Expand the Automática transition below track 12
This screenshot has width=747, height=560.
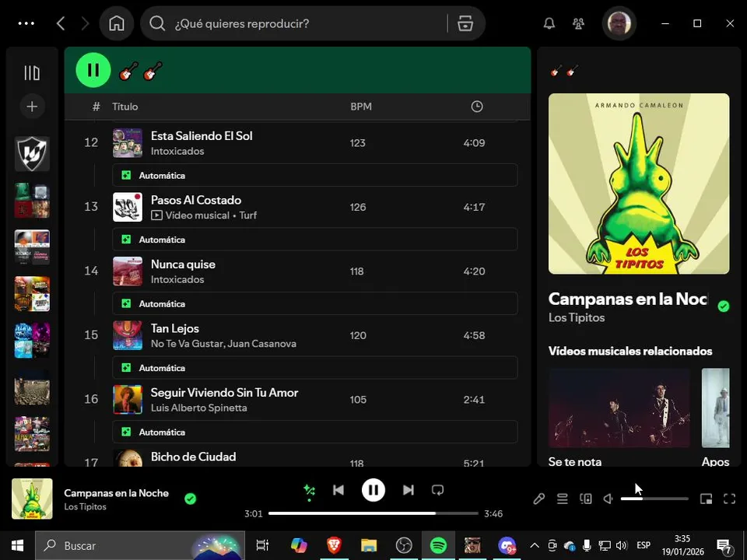(315, 175)
